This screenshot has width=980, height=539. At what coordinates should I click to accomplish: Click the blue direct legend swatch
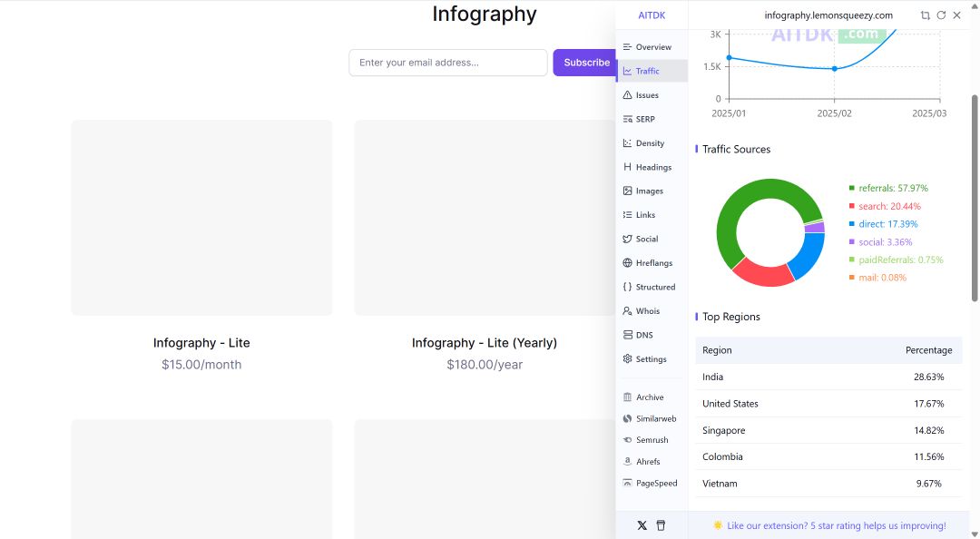(x=852, y=224)
